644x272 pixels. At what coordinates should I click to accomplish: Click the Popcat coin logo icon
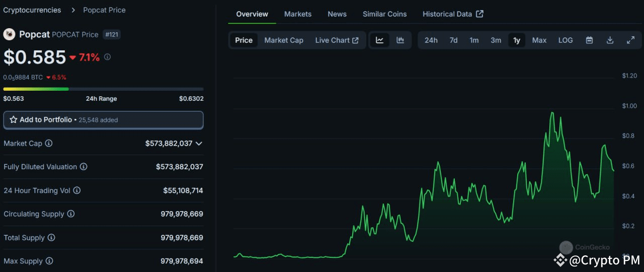[x=9, y=34]
